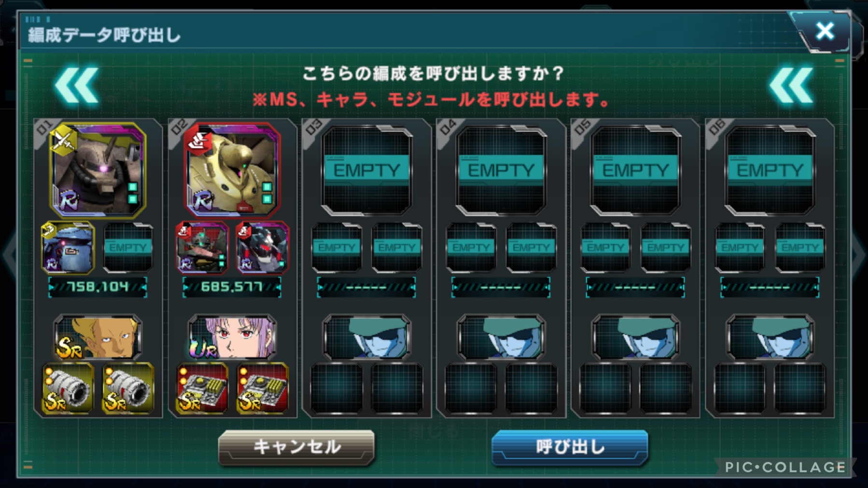868x488 pixels.
Task: Select the EMPTY main slot 03
Action: pos(366,170)
